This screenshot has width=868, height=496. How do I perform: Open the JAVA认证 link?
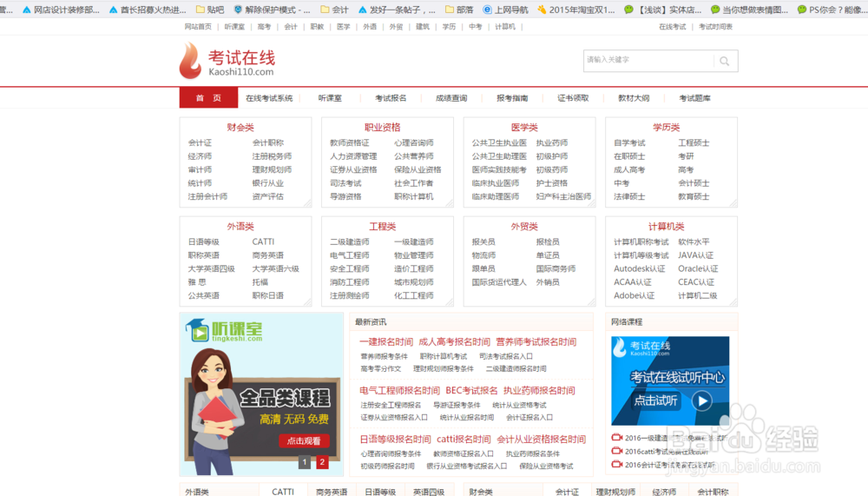pyautogui.click(x=695, y=255)
